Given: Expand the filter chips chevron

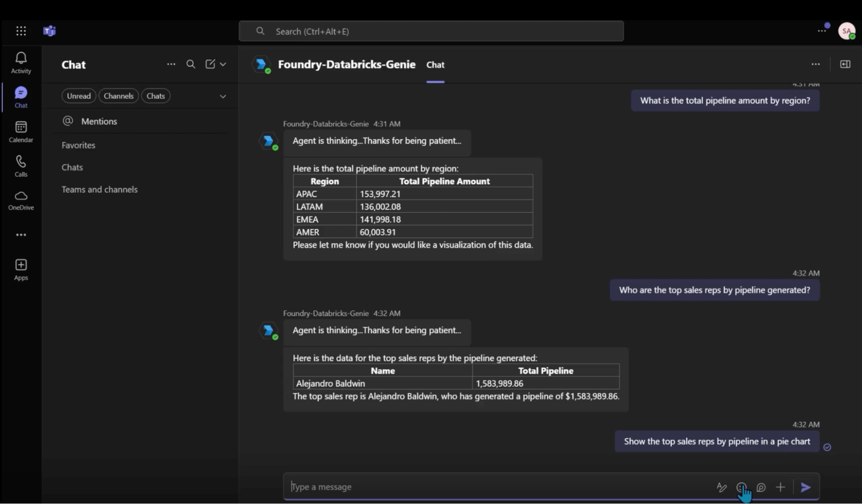Looking at the screenshot, I should [x=223, y=96].
